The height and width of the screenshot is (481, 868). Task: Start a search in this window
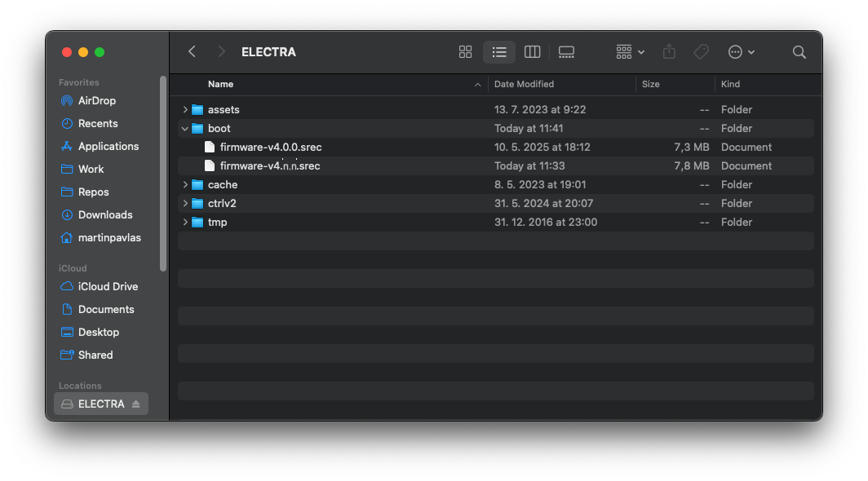[799, 51]
